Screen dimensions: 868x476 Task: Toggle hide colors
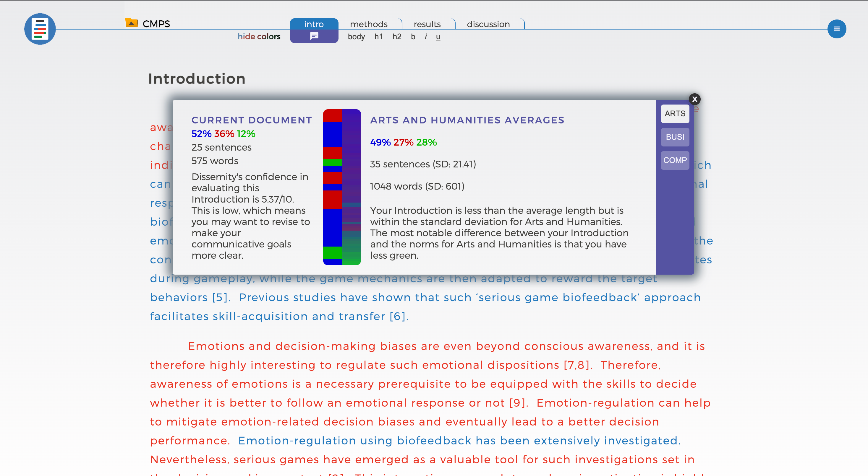259,36
